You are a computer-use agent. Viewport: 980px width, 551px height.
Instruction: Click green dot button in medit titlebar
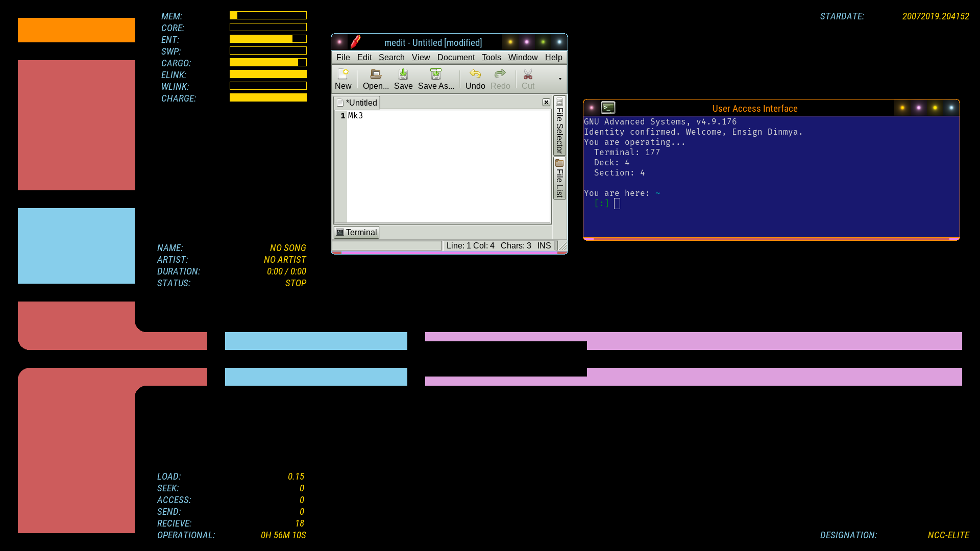(x=543, y=42)
